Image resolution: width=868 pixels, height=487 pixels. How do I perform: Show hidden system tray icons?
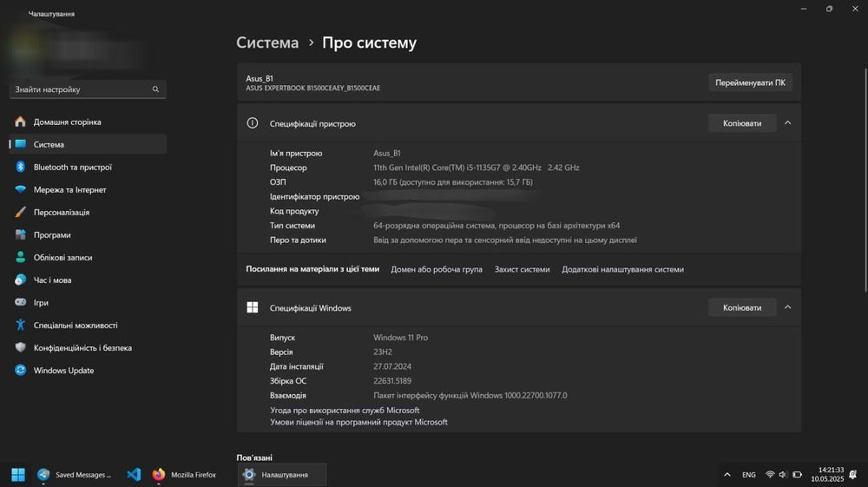click(727, 475)
